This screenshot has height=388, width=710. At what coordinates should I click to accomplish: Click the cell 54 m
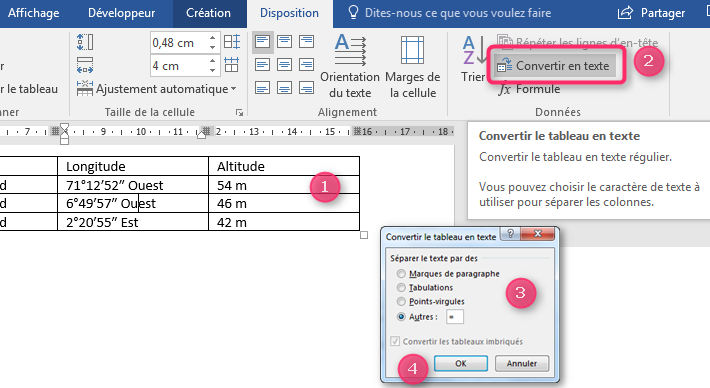pos(283,185)
